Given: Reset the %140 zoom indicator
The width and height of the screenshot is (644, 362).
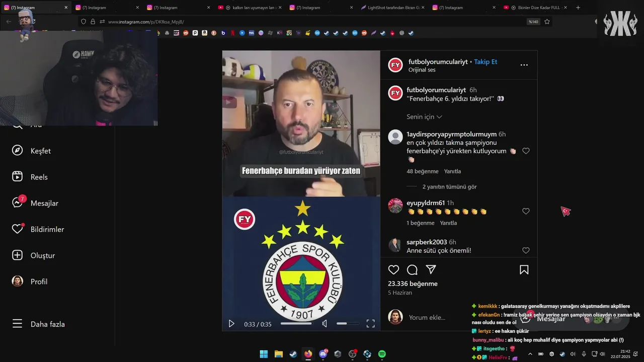Looking at the screenshot, I should pos(533,22).
